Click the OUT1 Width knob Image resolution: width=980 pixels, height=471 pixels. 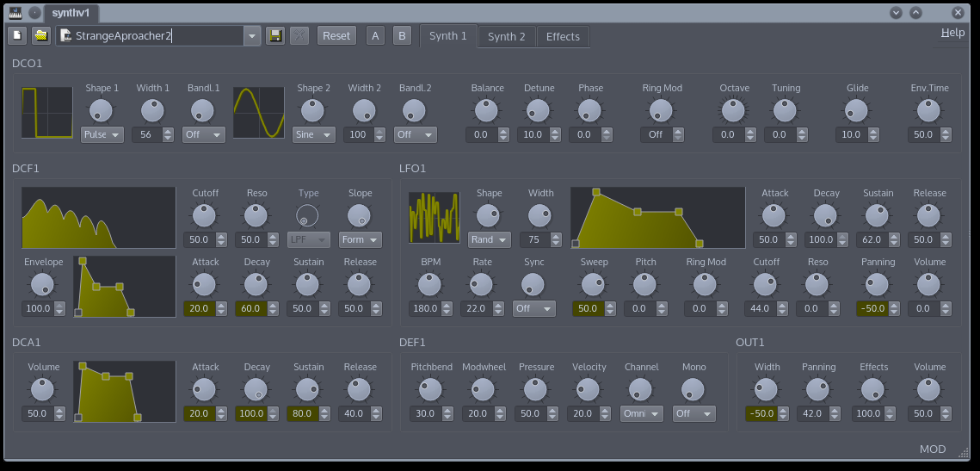point(767,390)
